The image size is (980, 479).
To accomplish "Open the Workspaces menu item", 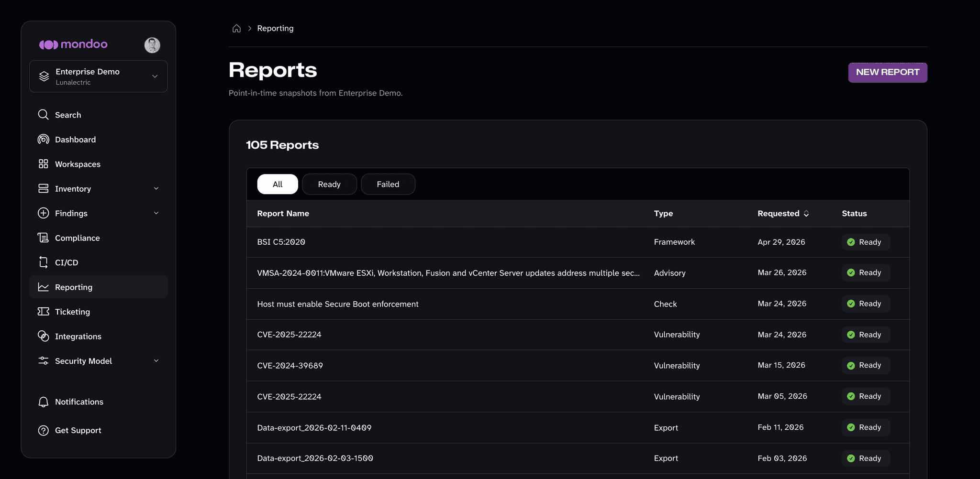I will [x=99, y=164].
